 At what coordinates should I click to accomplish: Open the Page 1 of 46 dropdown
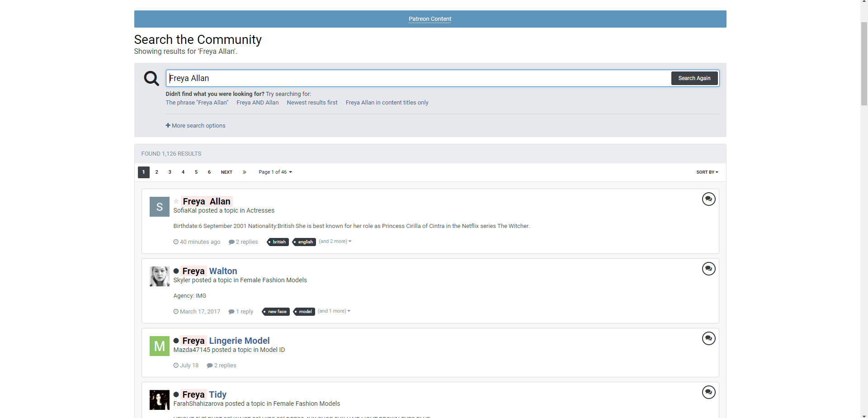point(275,172)
